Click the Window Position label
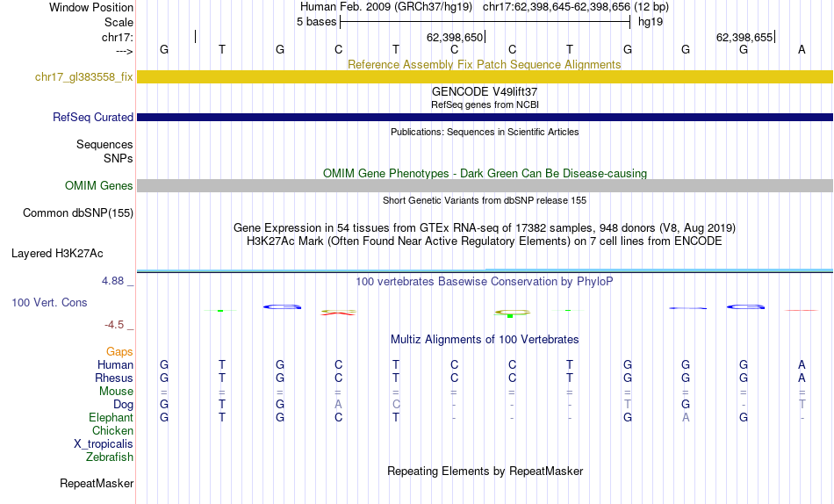Screen dimensions: 834x504 [x=91, y=7]
